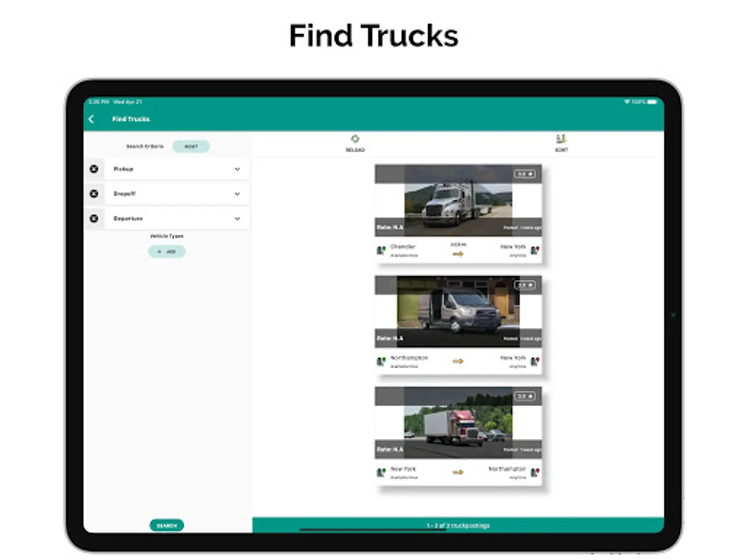747x560 pixels.
Task: Click the destination pin on the Chandler card
Action: tap(535, 250)
